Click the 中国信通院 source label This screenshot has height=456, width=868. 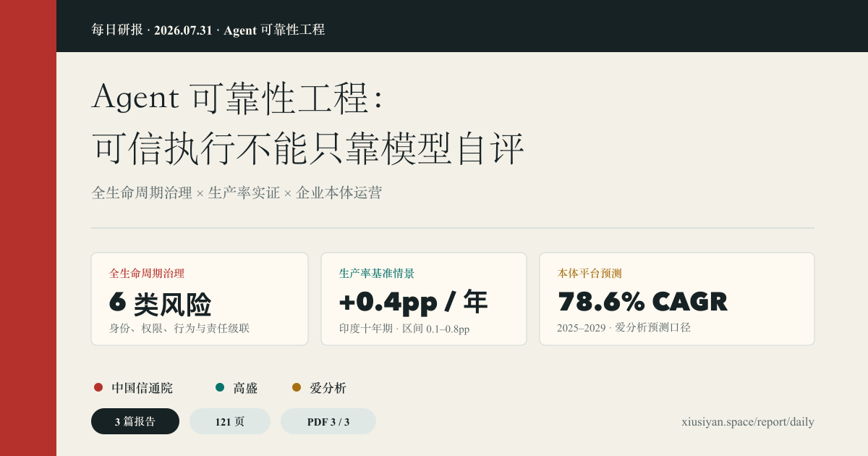[142, 388]
